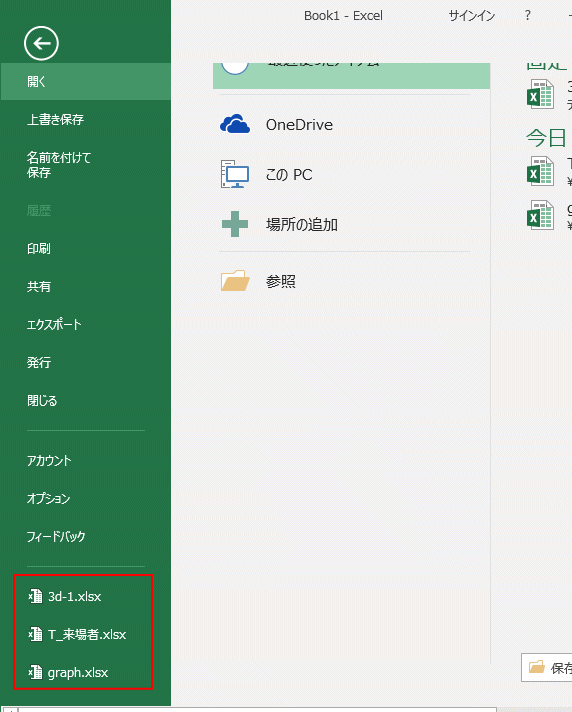
Task: Open the 共有 page
Action: [39, 287]
